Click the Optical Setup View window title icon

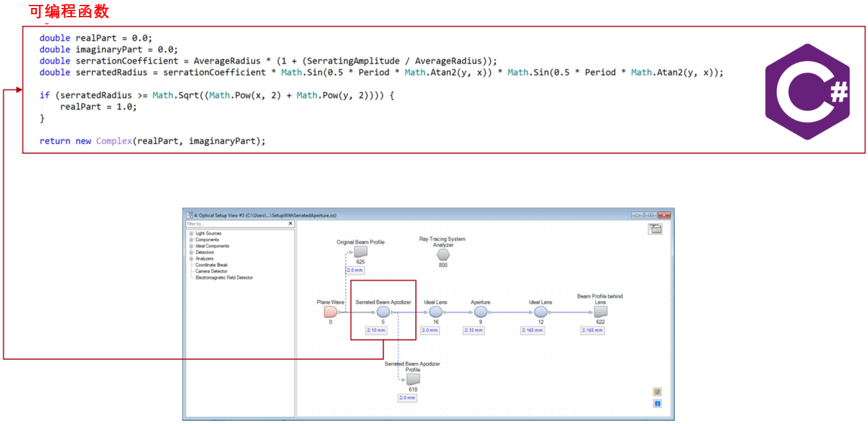tap(189, 215)
